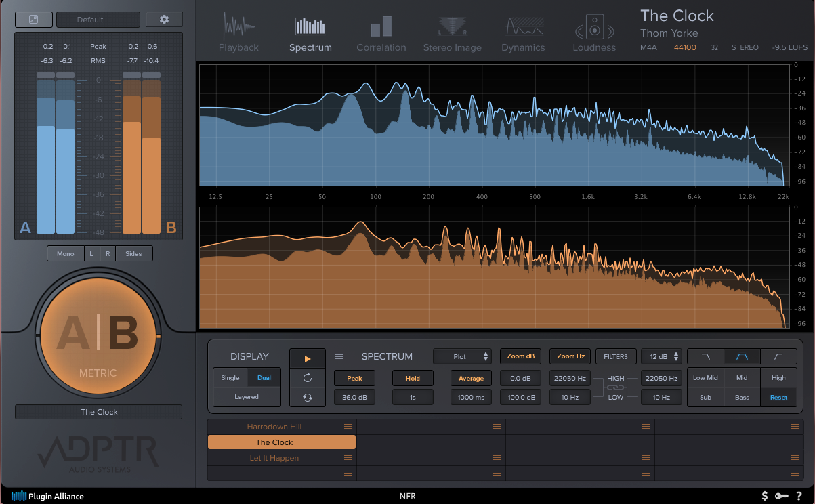Open the hamburger menu beside SPECTRUM

tap(339, 356)
